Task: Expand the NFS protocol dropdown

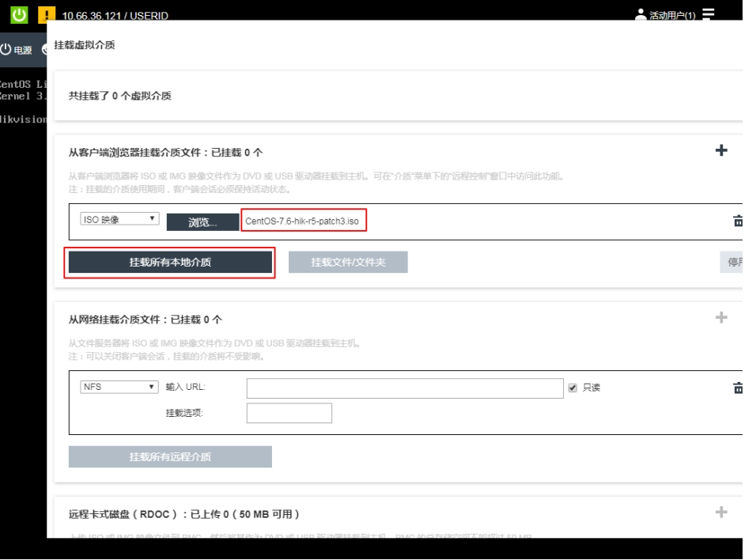Action: click(120, 387)
